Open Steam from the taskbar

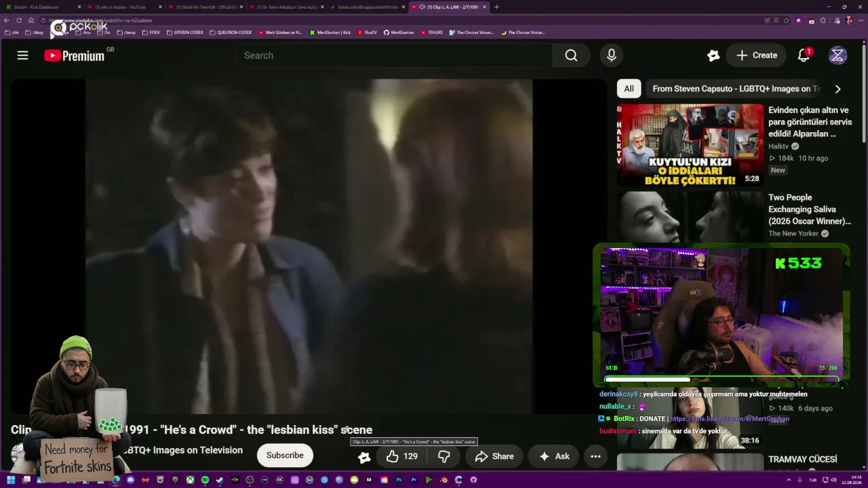coord(220,480)
